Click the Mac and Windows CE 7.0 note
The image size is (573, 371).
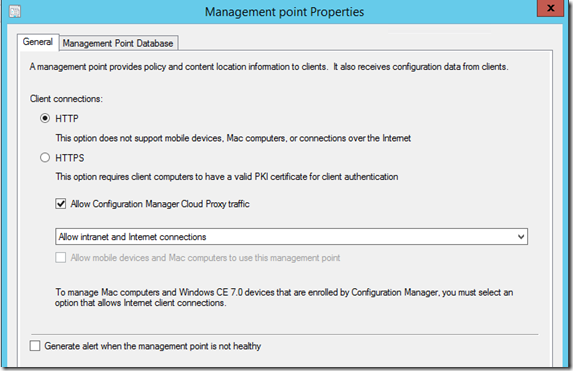pos(284,298)
